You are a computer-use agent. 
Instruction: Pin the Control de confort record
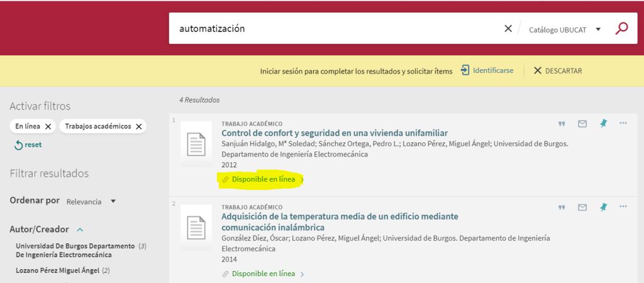(x=603, y=123)
